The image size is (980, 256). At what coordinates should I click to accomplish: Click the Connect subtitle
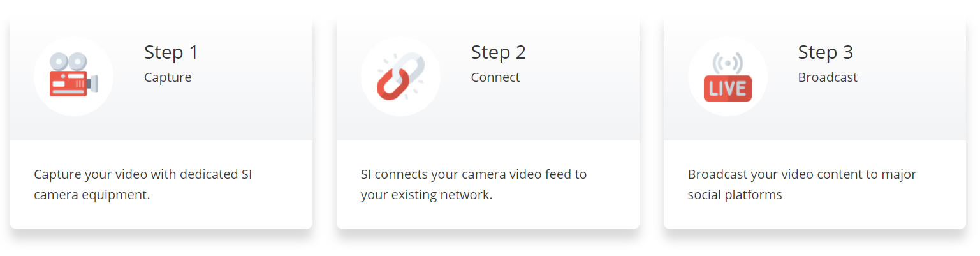495,77
